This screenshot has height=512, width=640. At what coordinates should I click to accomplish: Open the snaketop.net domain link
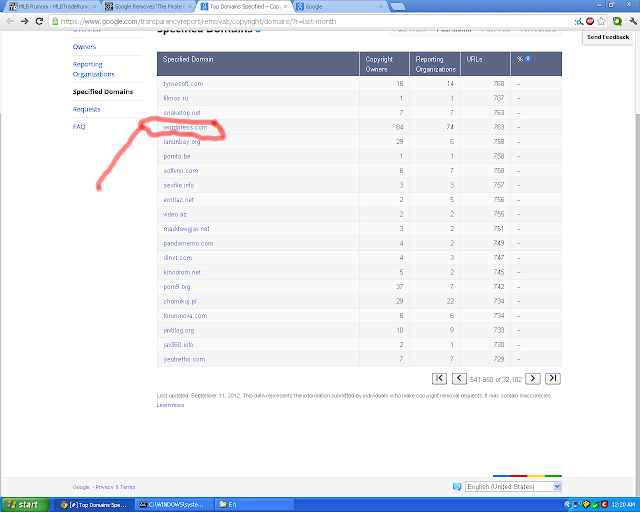pyautogui.click(x=182, y=113)
